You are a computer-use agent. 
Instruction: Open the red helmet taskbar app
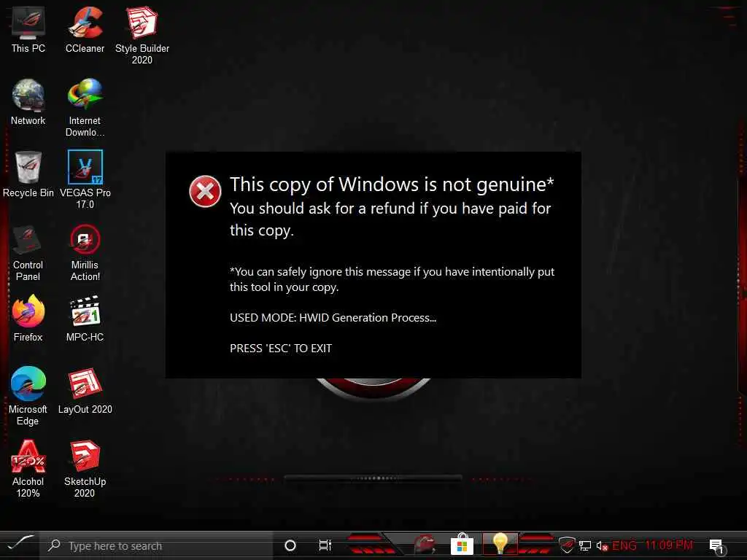click(x=424, y=544)
